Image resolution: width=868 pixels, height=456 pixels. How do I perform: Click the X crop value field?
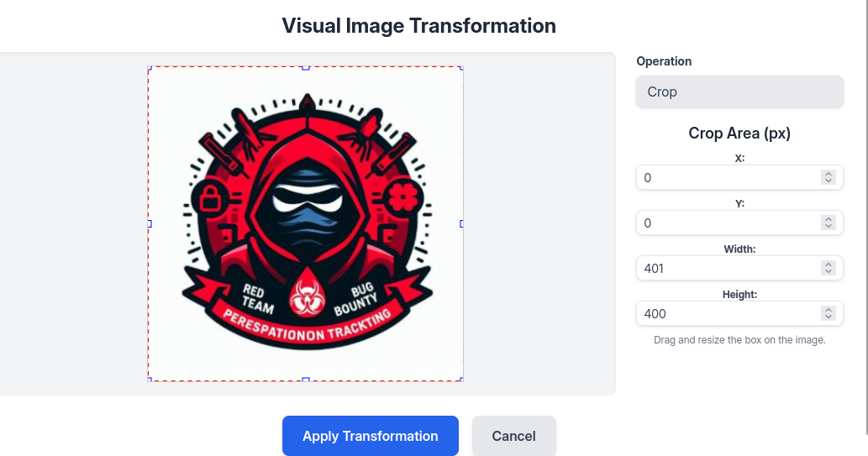pyautogui.click(x=739, y=178)
